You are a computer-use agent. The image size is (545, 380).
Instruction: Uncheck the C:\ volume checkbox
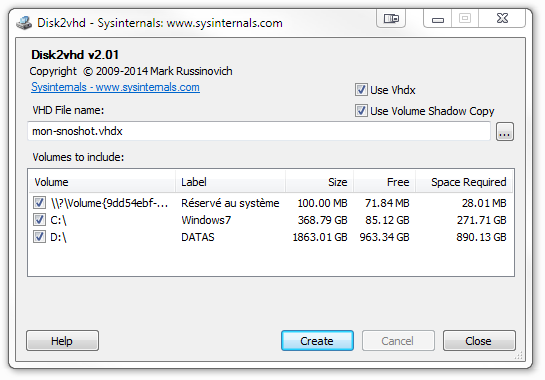coord(39,220)
